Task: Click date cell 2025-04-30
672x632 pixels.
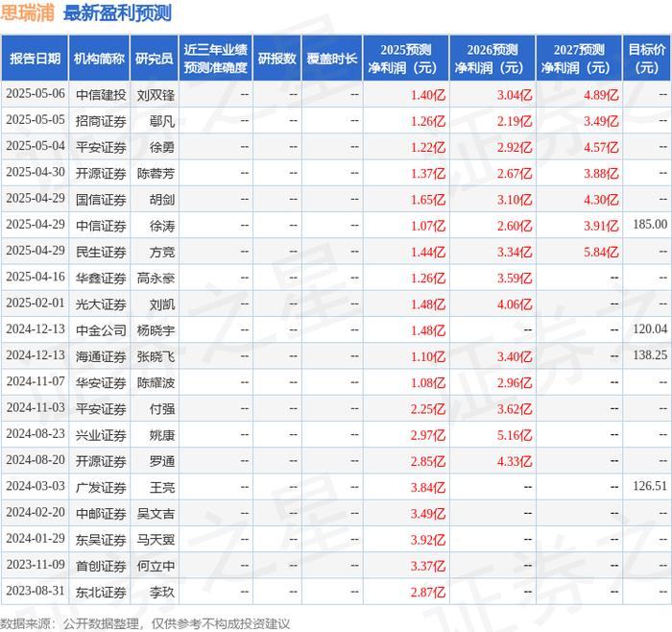Action: pos(36,172)
